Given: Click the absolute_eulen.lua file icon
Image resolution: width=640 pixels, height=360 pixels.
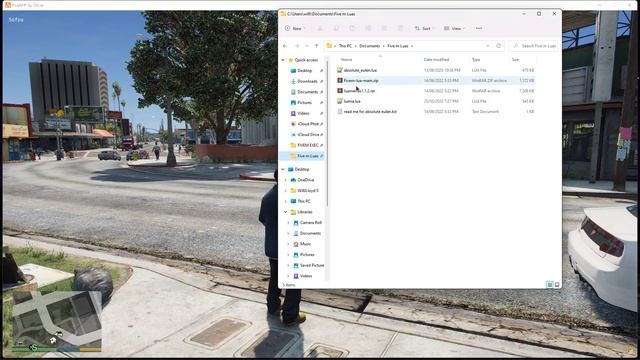Looking at the screenshot, I should 340,70.
